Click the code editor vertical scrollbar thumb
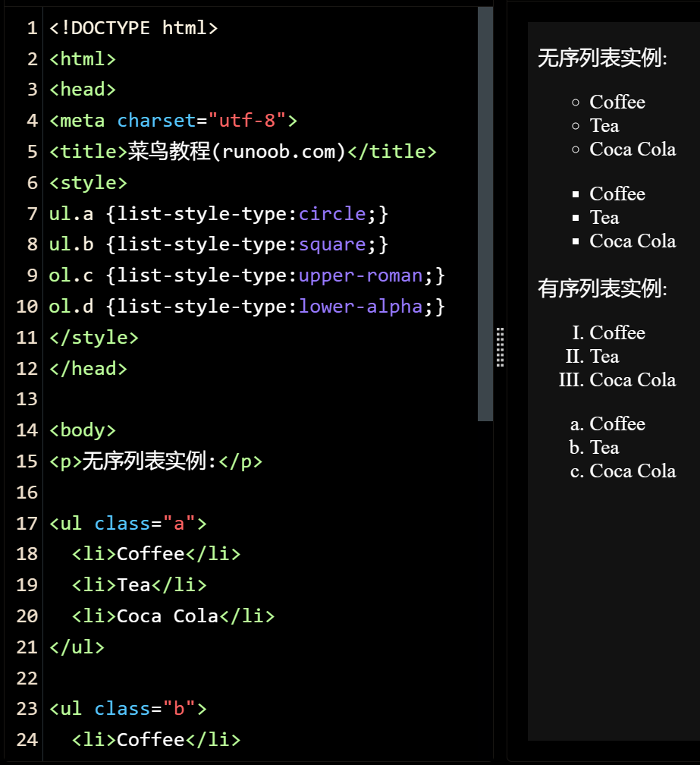The image size is (700, 765). [485, 212]
